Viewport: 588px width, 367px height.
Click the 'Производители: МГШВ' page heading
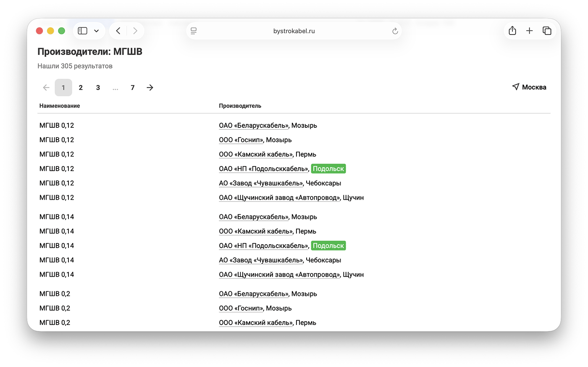point(90,52)
